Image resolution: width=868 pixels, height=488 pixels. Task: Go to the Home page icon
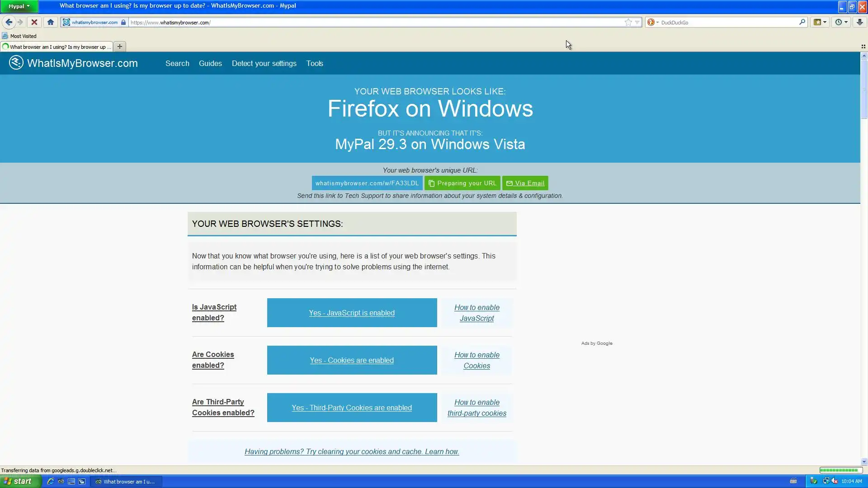point(51,22)
